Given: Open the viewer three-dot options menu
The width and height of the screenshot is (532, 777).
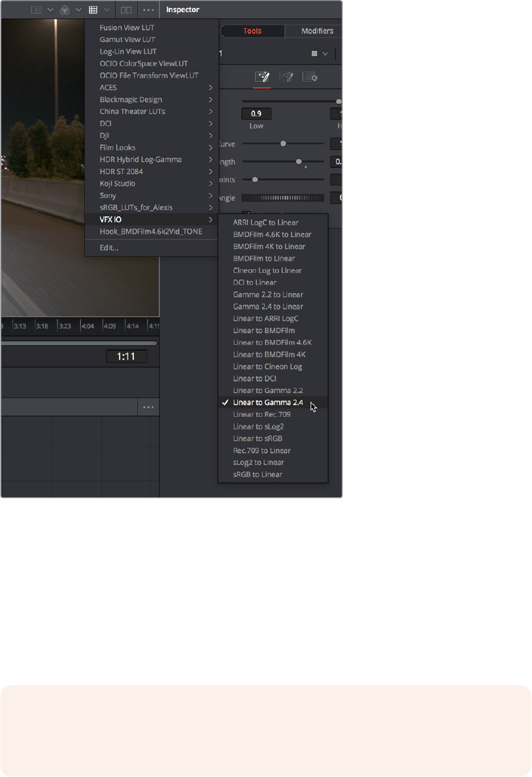Looking at the screenshot, I should pos(148,9).
